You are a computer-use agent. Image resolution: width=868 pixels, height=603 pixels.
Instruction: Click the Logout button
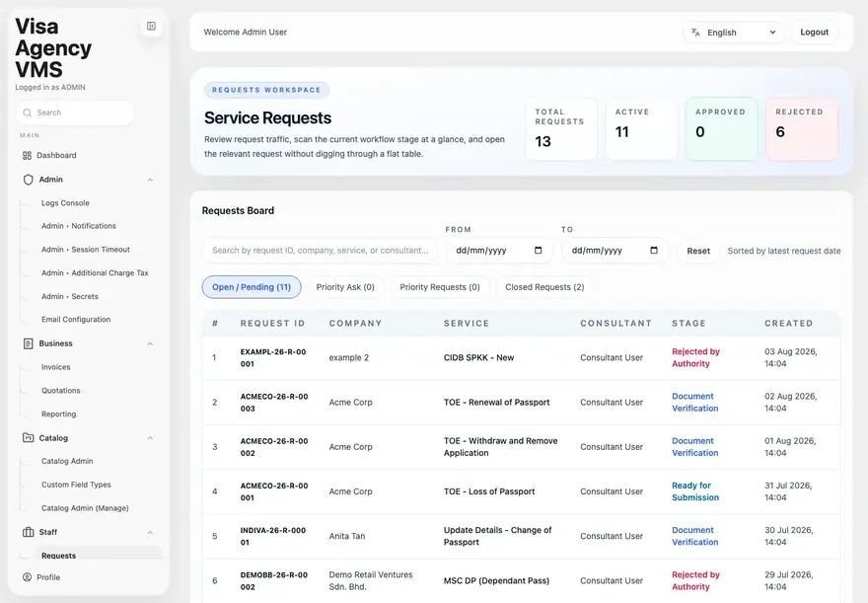coord(815,33)
